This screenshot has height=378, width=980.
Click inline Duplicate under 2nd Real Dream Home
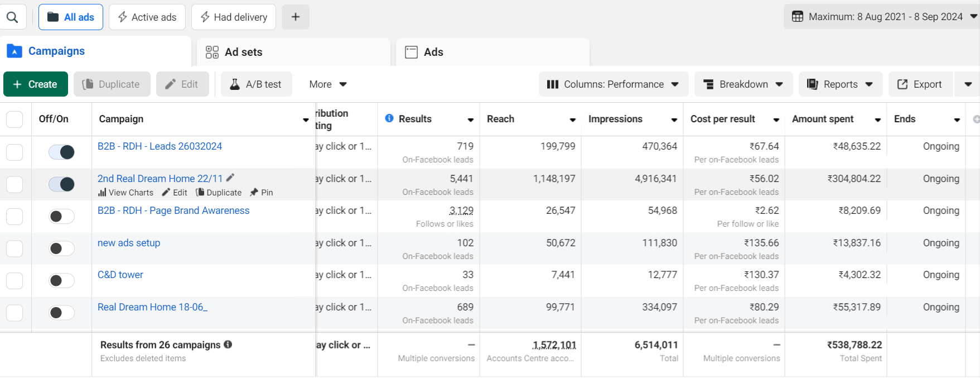click(219, 193)
